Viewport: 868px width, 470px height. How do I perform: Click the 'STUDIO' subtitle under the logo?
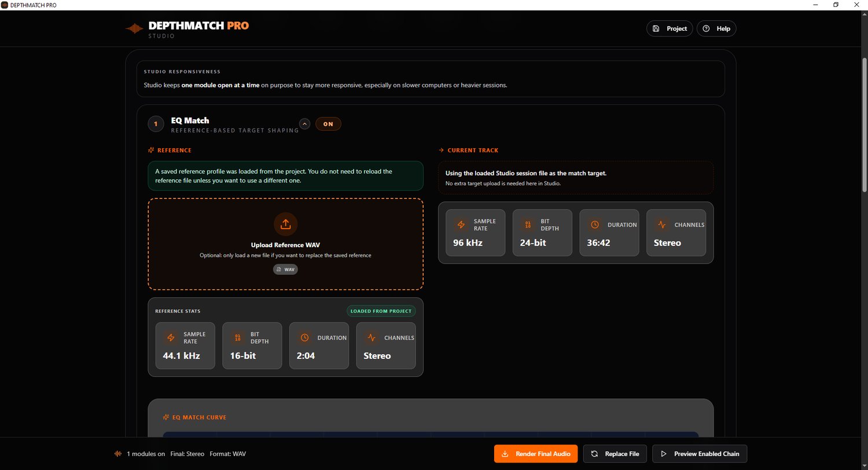(x=161, y=36)
